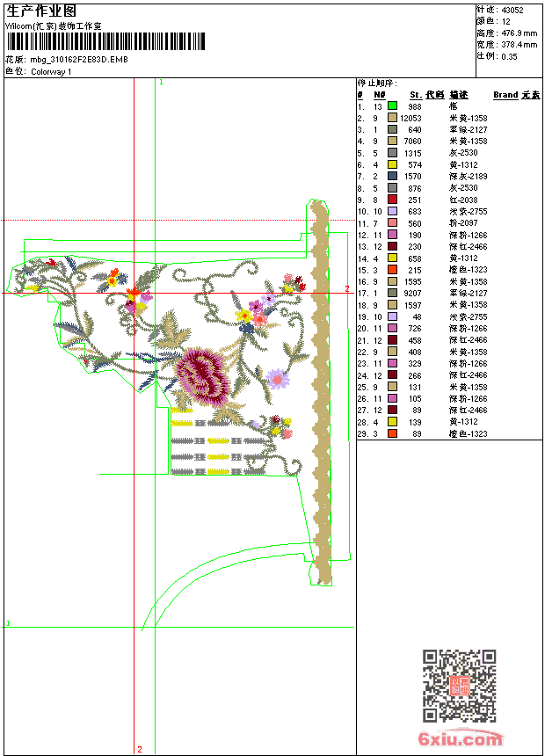Click the light purple flower in the design
Image resolution: width=545 pixels, height=756 pixels.
coord(277,380)
